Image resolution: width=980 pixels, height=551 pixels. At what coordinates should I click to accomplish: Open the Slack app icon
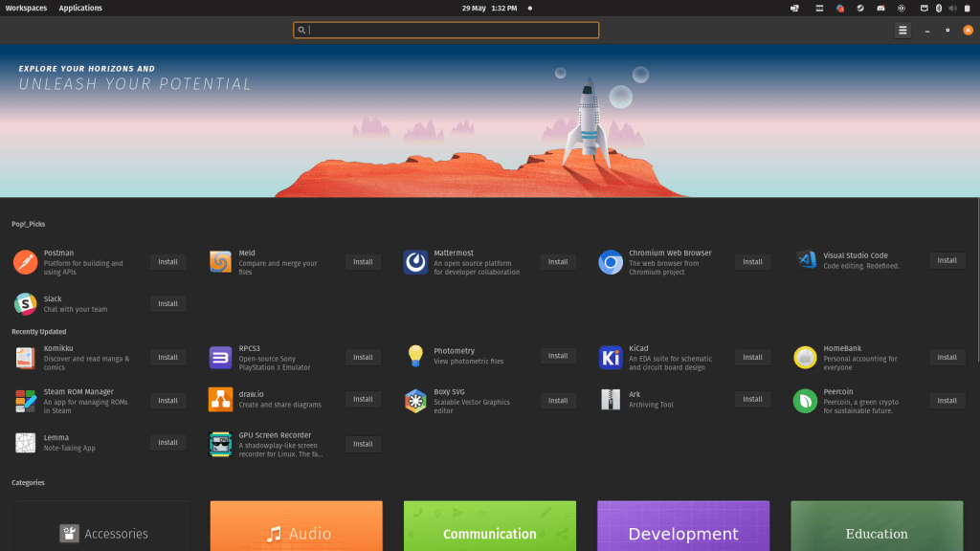click(x=26, y=303)
